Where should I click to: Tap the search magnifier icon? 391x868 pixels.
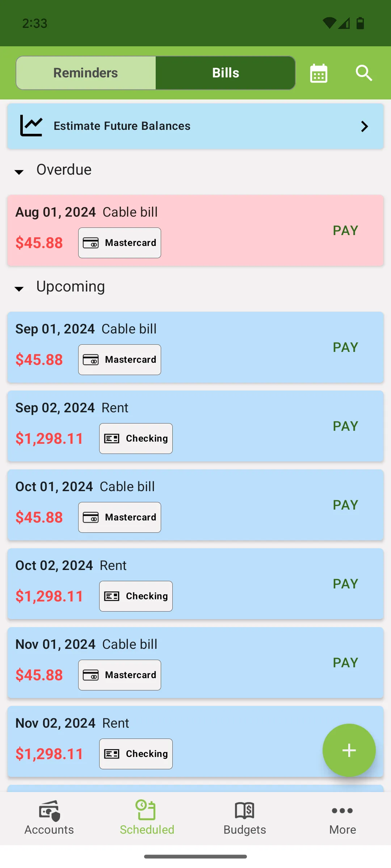(x=364, y=73)
